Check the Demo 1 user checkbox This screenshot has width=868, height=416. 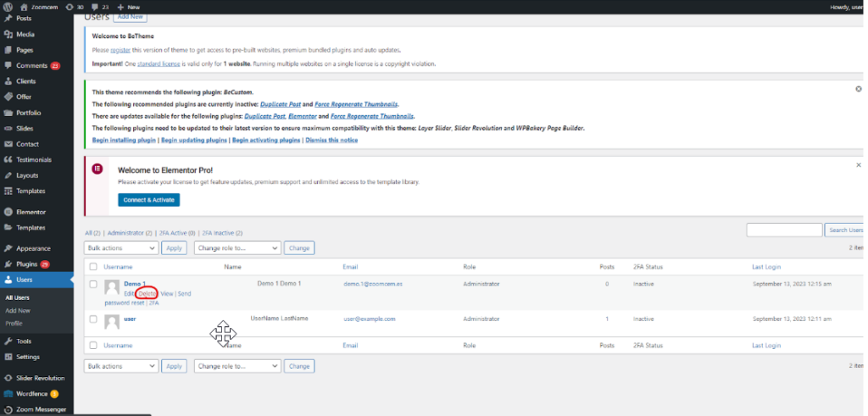tap(92, 285)
